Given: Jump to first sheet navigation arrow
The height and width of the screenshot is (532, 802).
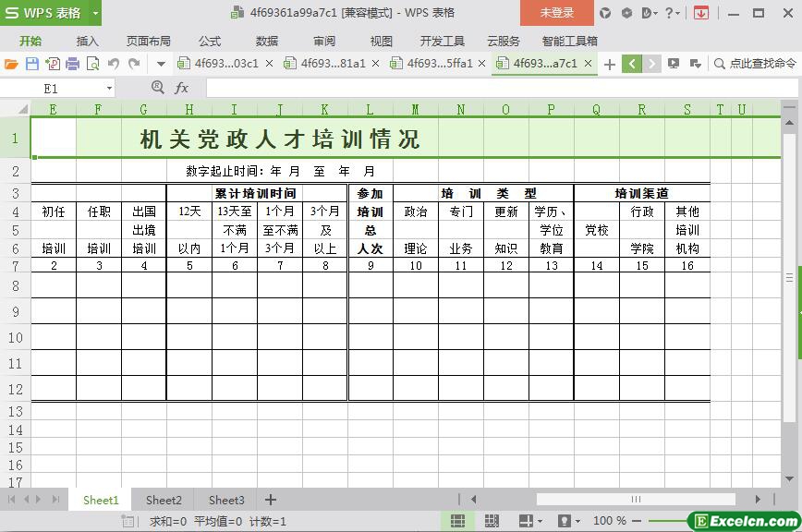Looking at the screenshot, I should (12, 500).
